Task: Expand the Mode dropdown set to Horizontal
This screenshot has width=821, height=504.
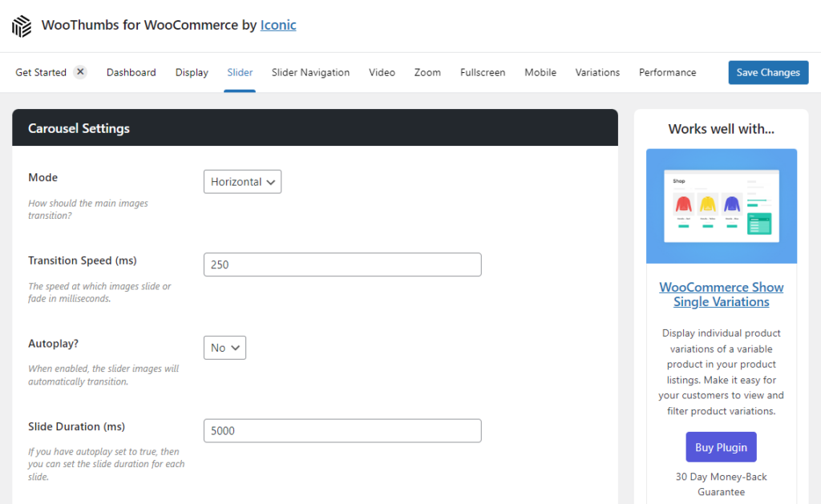Action: pyautogui.click(x=242, y=182)
